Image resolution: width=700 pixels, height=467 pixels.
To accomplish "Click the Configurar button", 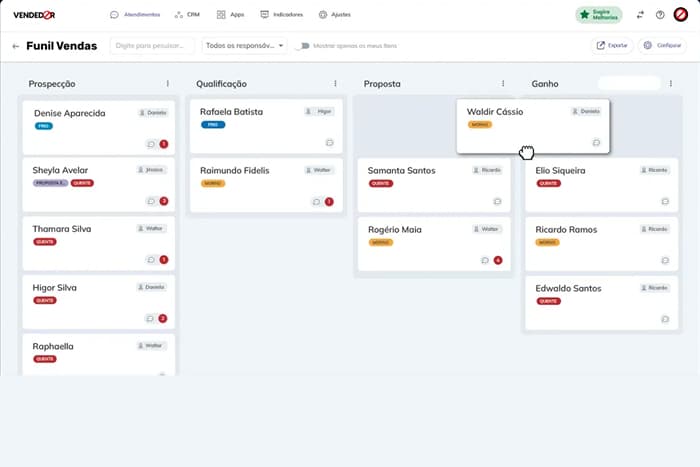I will point(662,46).
